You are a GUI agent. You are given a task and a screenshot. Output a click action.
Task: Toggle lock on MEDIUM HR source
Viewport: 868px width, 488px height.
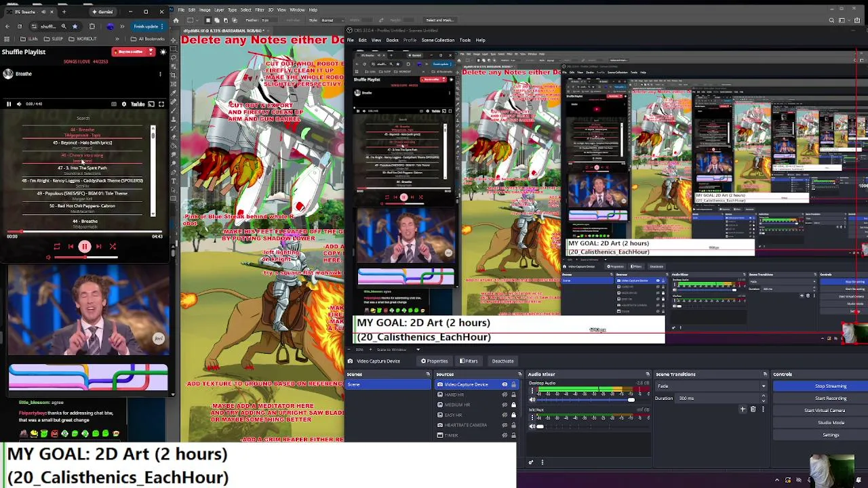(x=513, y=405)
